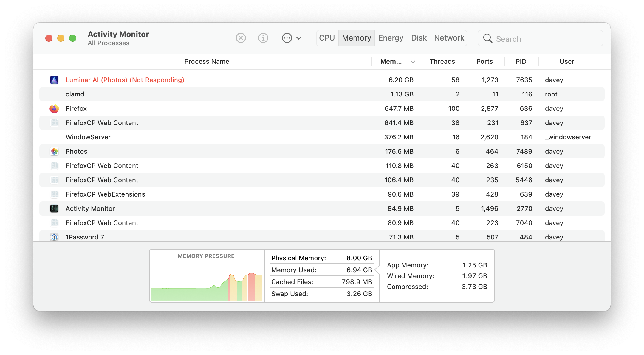Click the Stop process X icon
Viewport: 644px width, 355px height.
pyautogui.click(x=241, y=38)
